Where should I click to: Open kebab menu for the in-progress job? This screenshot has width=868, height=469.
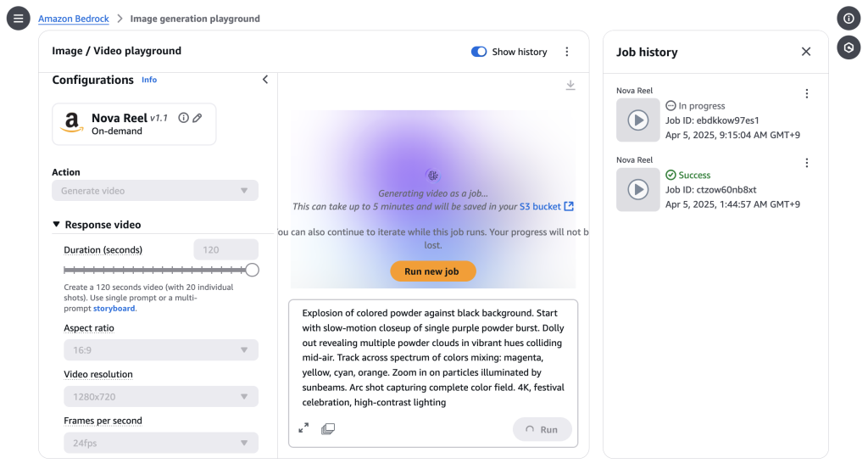pyautogui.click(x=806, y=94)
